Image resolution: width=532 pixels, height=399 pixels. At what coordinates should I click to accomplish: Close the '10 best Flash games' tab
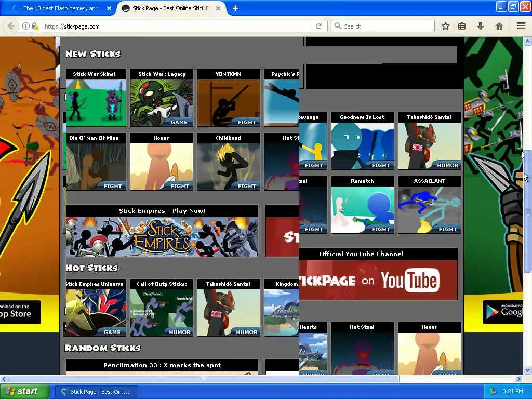click(109, 8)
